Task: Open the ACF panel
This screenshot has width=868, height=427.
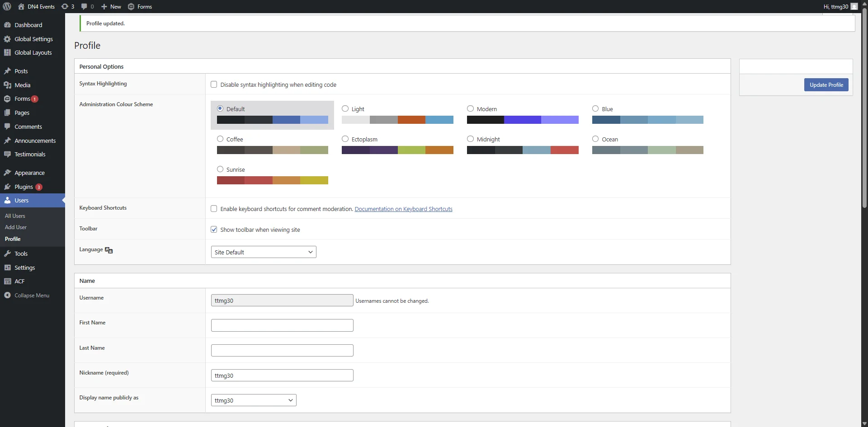Action: click(20, 281)
